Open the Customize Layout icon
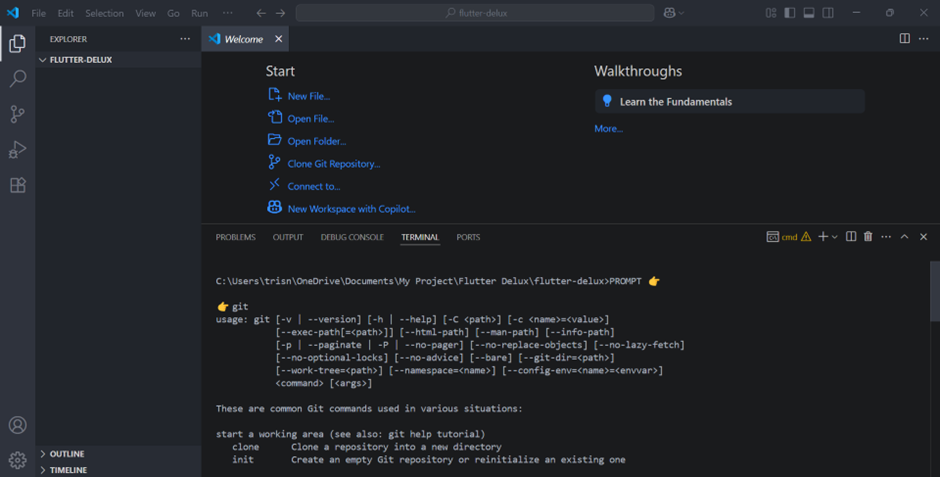 click(771, 13)
